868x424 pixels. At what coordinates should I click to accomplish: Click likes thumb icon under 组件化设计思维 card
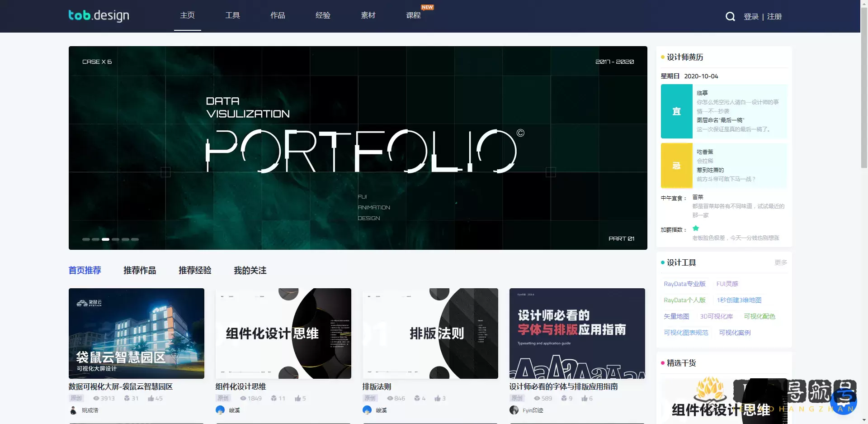(x=298, y=398)
